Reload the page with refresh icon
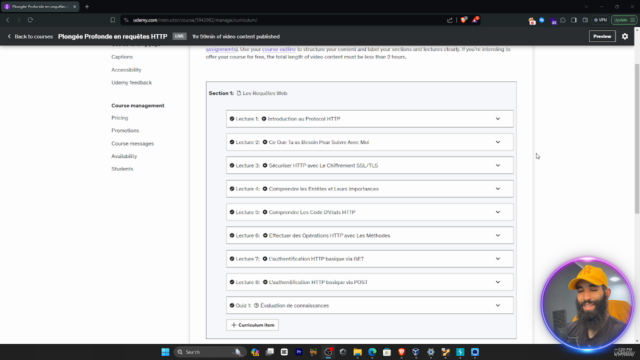 30,20
